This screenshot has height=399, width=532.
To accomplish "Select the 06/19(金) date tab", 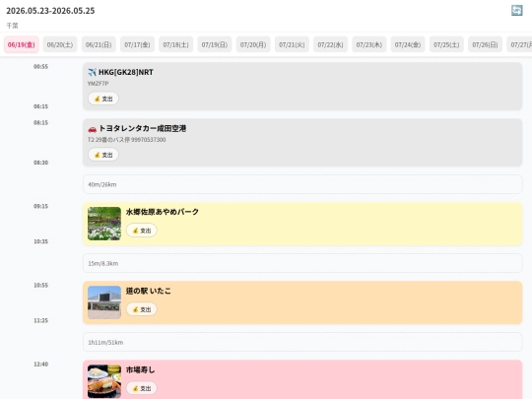I will [22, 44].
